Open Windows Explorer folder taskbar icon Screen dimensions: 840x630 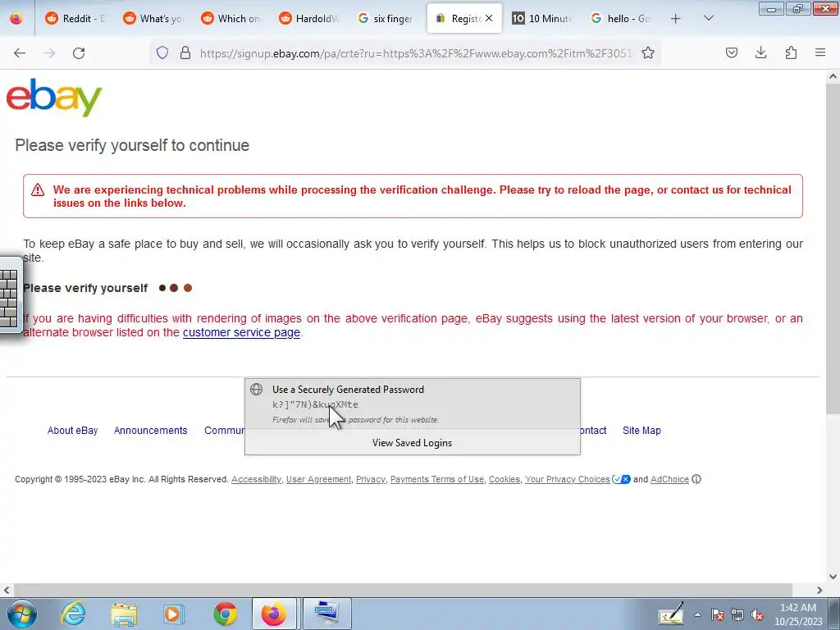(x=124, y=614)
